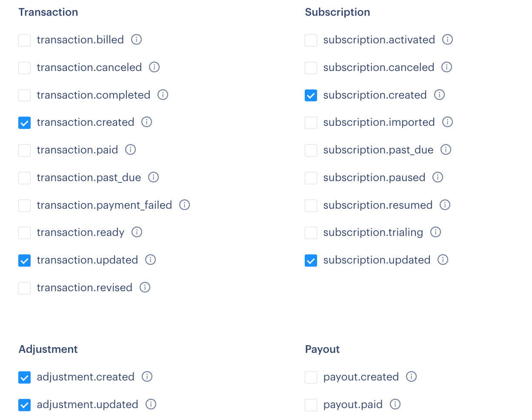Uncheck adjustment.updated checkbox
This screenshot has width=532, height=420.
[25, 405]
